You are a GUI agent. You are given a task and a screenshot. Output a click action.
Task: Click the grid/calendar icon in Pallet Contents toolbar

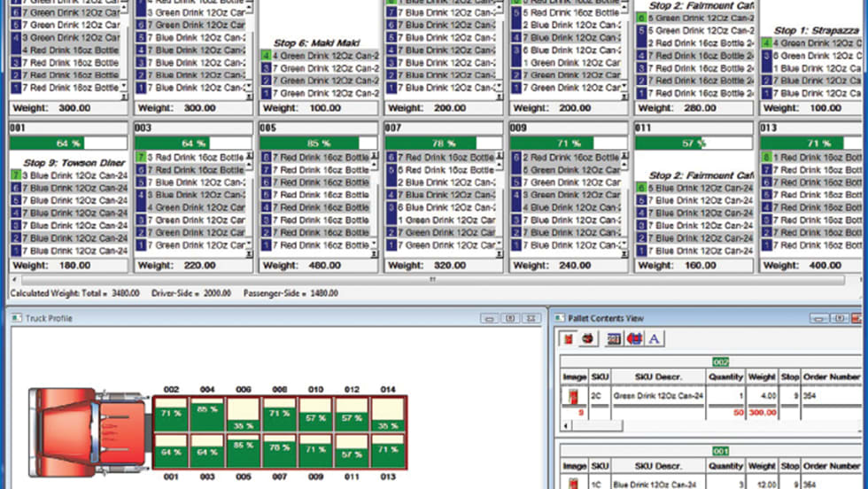click(x=614, y=338)
